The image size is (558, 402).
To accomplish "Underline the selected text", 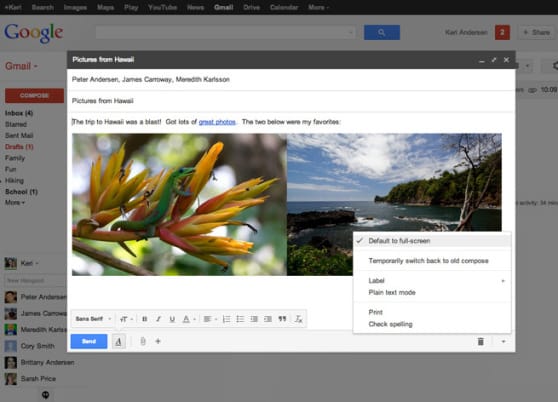I will coord(172,319).
